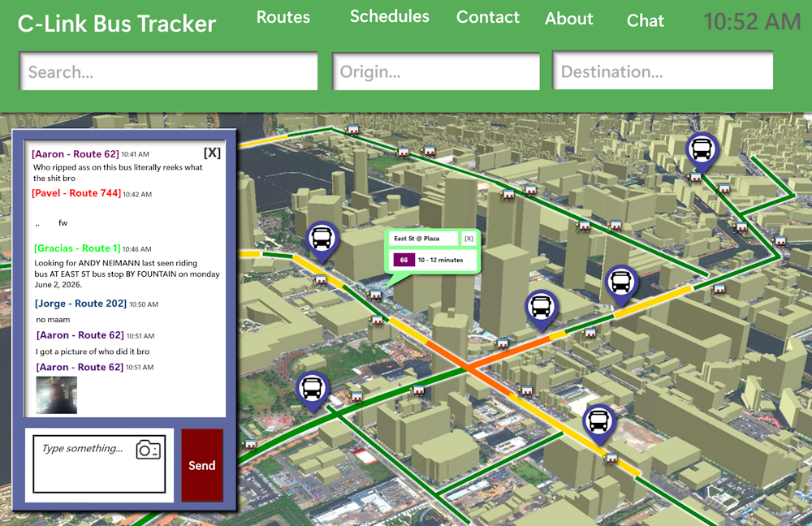This screenshot has height=526, width=812.
Task: Toggle the Chat panel from navigation
Action: coord(646,21)
